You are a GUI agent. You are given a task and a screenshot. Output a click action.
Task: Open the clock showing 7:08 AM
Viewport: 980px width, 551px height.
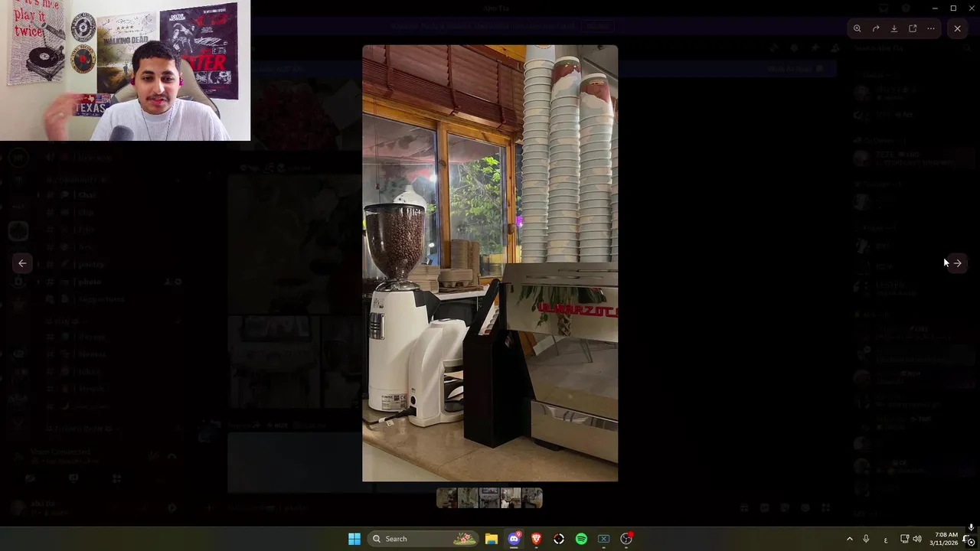click(x=944, y=539)
